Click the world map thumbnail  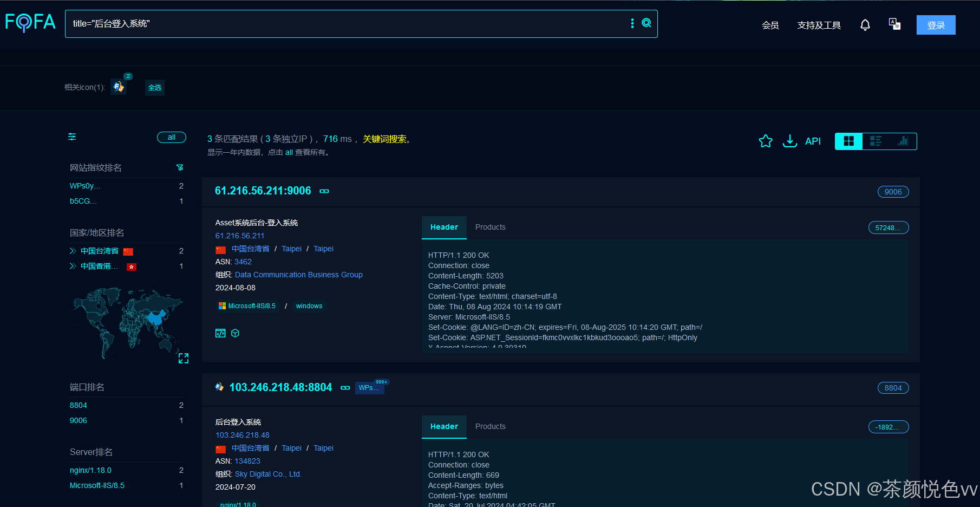pos(128,323)
